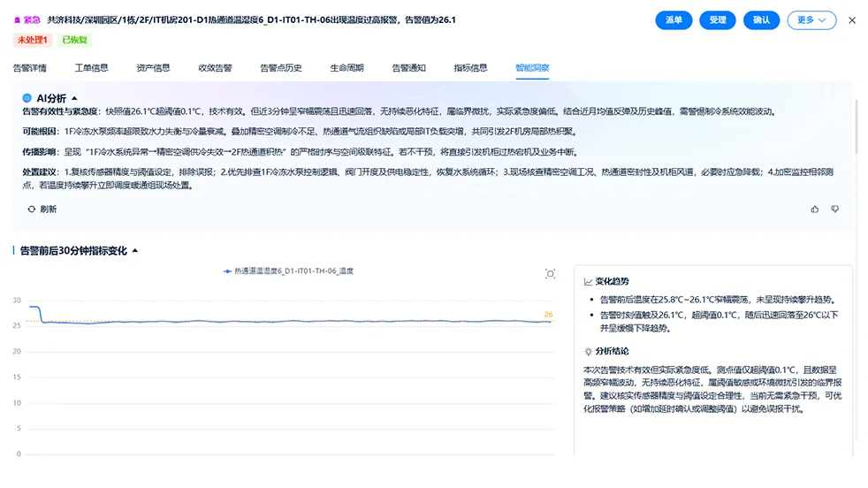Image resolution: width=868 pixels, height=488 pixels.
Task: Open the 告警点历史 tab
Action: [x=281, y=68]
